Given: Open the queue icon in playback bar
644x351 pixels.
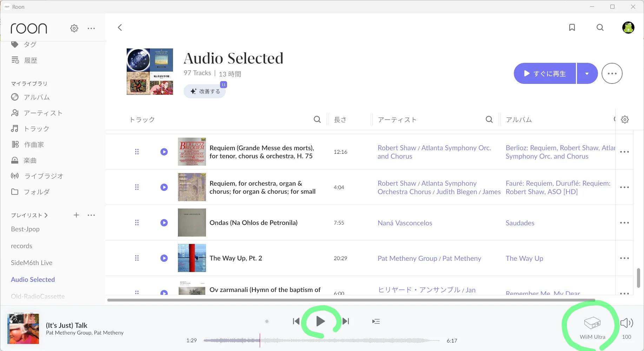Looking at the screenshot, I should 376,321.
